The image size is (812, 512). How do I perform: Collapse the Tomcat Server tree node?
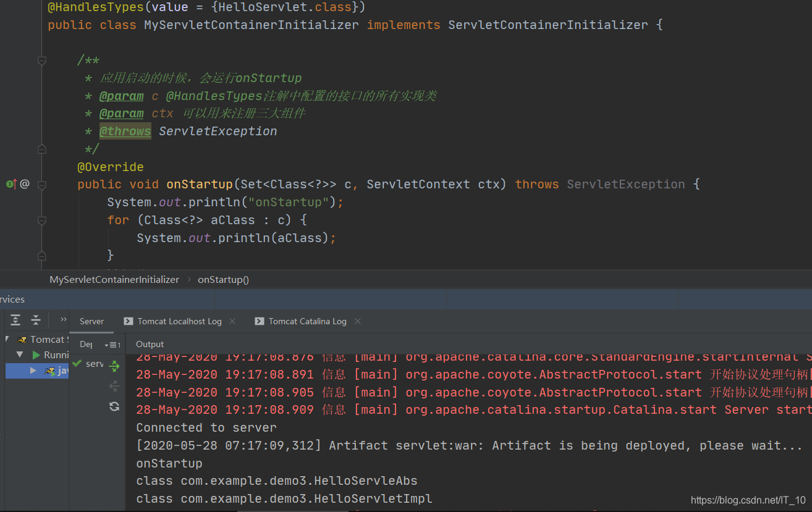[7, 339]
